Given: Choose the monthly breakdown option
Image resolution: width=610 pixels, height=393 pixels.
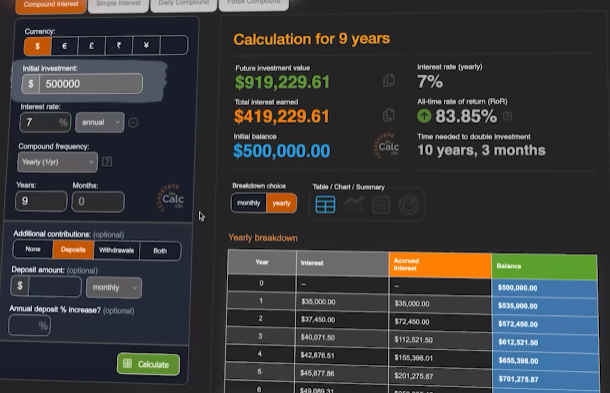Looking at the screenshot, I should (248, 203).
